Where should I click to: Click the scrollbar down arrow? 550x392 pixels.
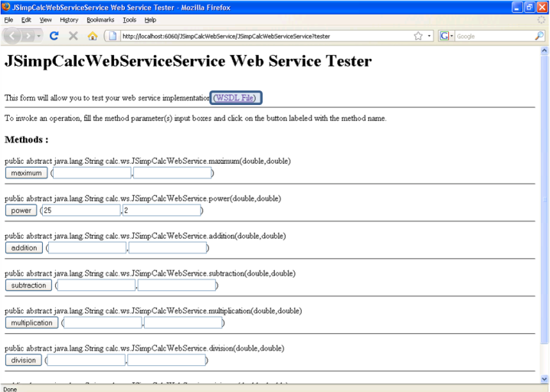(545, 378)
